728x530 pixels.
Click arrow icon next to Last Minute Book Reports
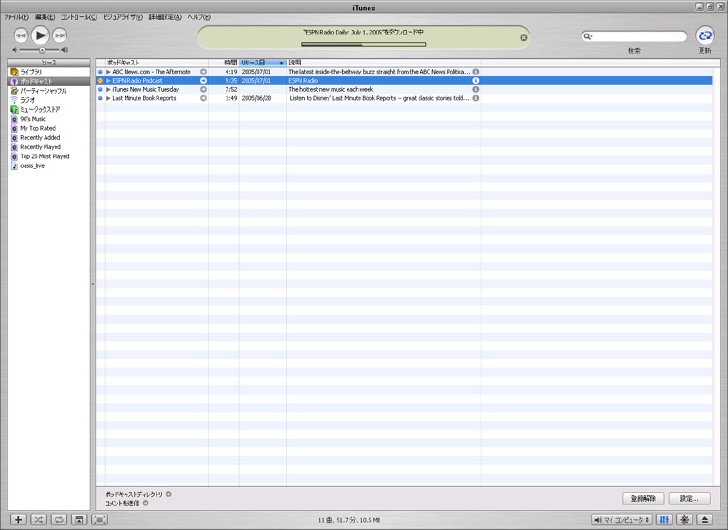pyautogui.click(x=203, y=98)
